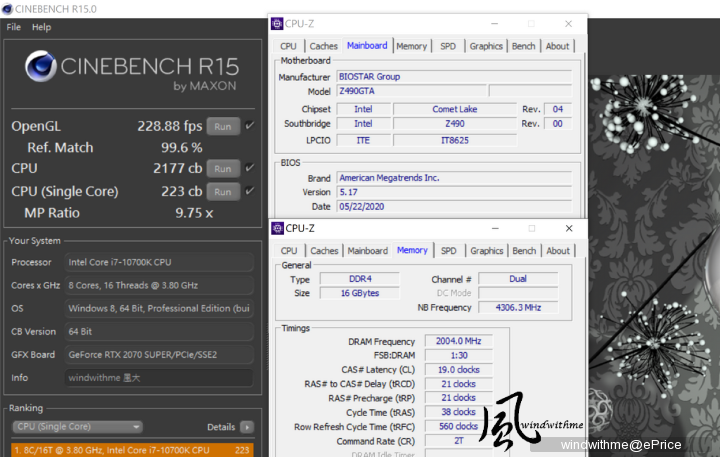The width and height of the screenshot is (720, 457).
Task: Click the Cinebench title bar icon
Action: click(x=6, y=9)
